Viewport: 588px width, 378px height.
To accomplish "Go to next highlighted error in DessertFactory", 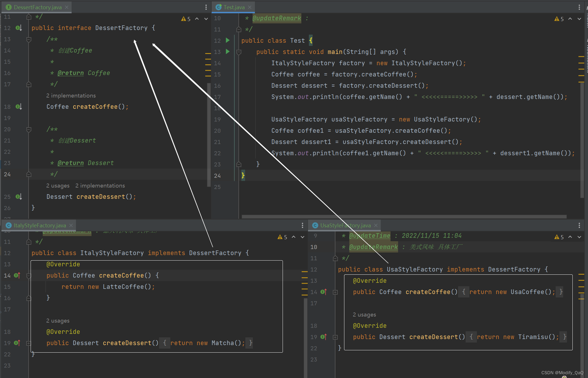I will pos(206,19).
